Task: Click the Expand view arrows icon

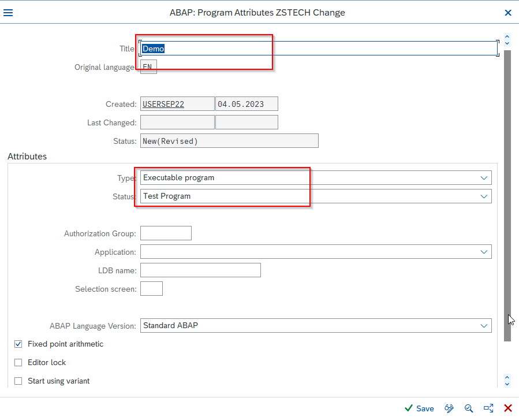Action: coord(488,408)
